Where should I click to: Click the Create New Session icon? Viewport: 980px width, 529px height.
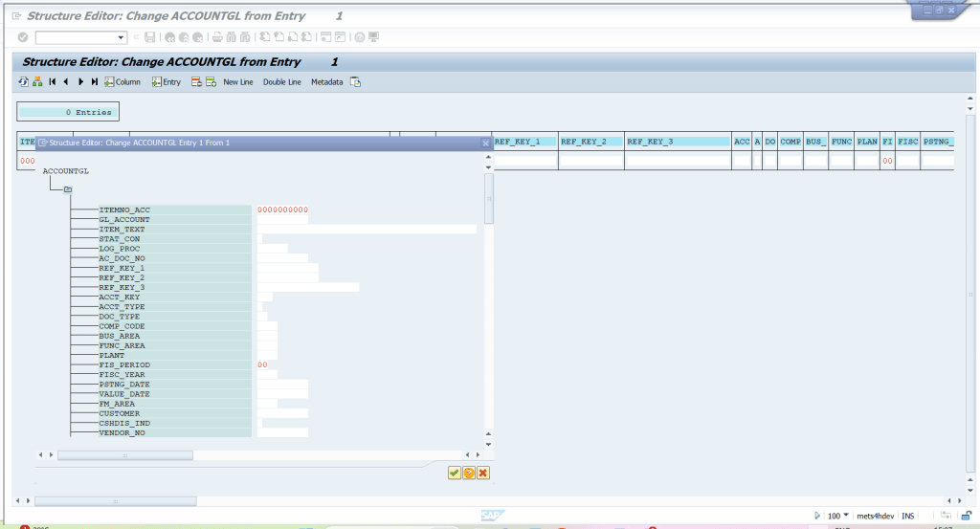pos(325,37)
